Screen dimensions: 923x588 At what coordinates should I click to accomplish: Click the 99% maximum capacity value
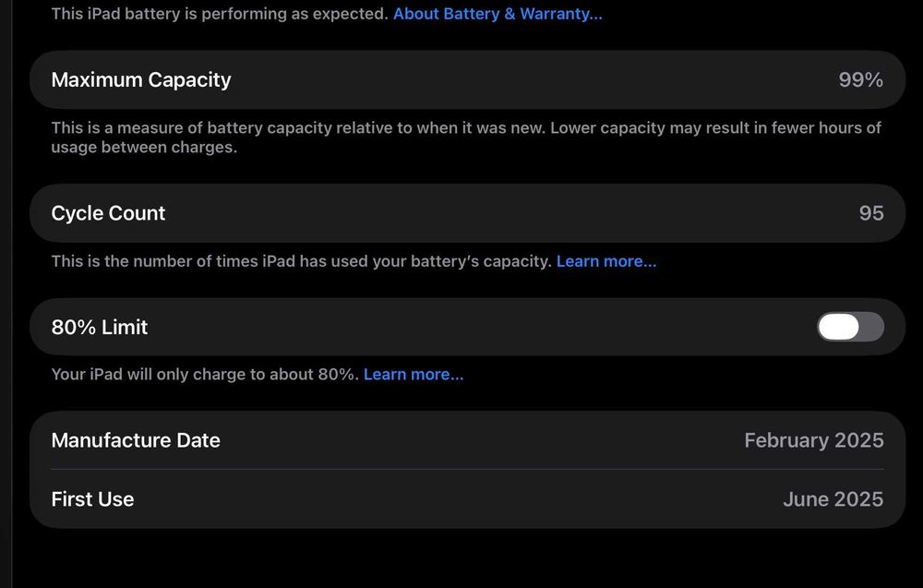pyautogui.click(x=860, y=79)
